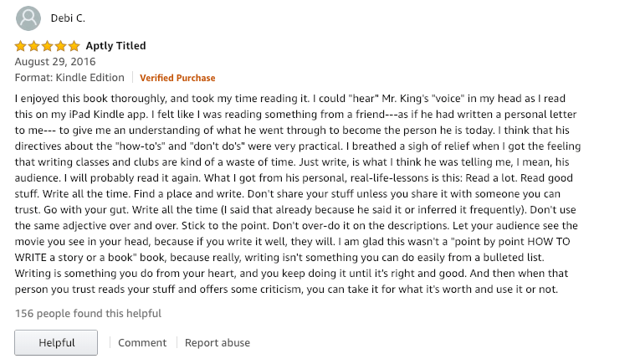Click the "Format:" label
The height and width of the screenshot is (364, 635).
33,78
